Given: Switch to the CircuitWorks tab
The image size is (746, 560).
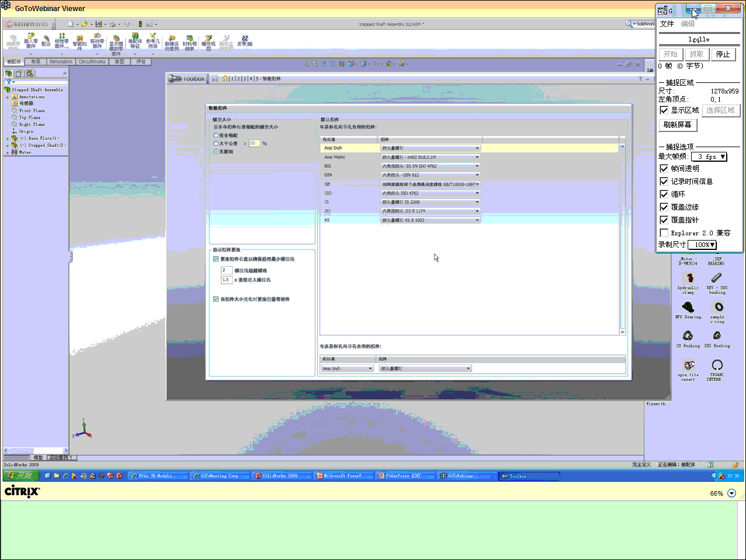Looking at the screenshot, I should [92, 61].
